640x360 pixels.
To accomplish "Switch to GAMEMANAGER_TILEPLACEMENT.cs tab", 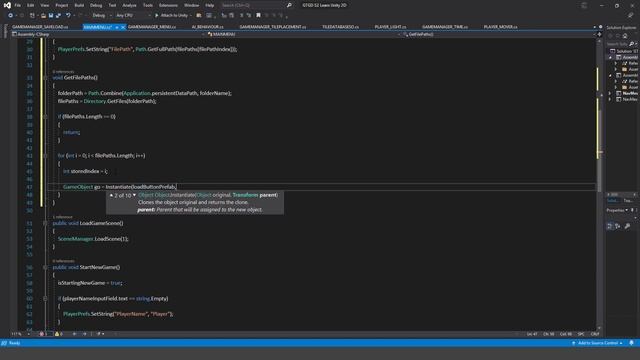I will coord(273,27).
